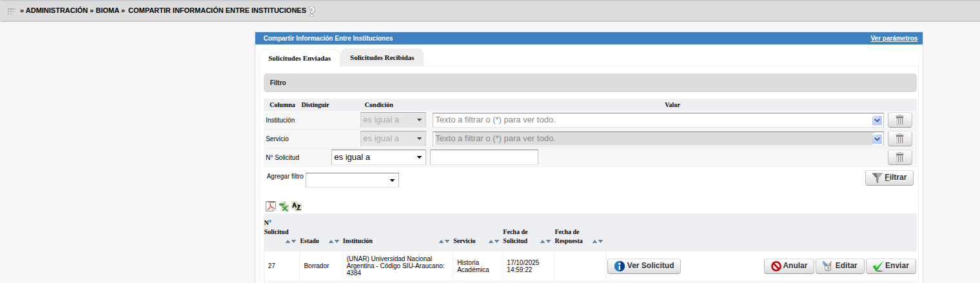This screenshot has width=980, height=283.
Task: Open N° Solicitud condition dropdown
Action: (378, 157)
